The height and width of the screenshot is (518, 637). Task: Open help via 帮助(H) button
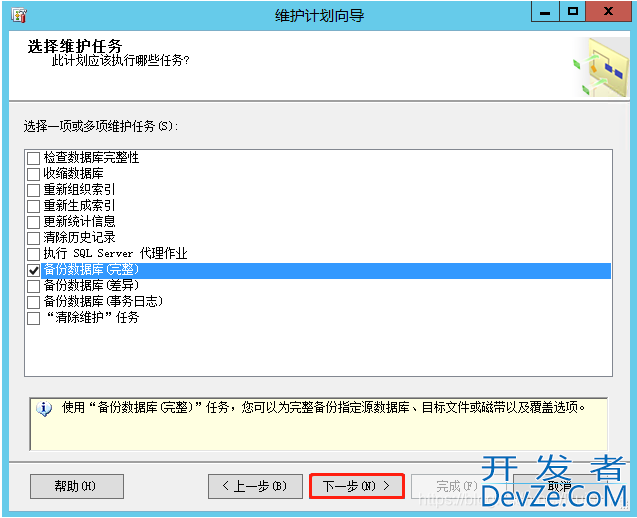[x=76, y=486]
